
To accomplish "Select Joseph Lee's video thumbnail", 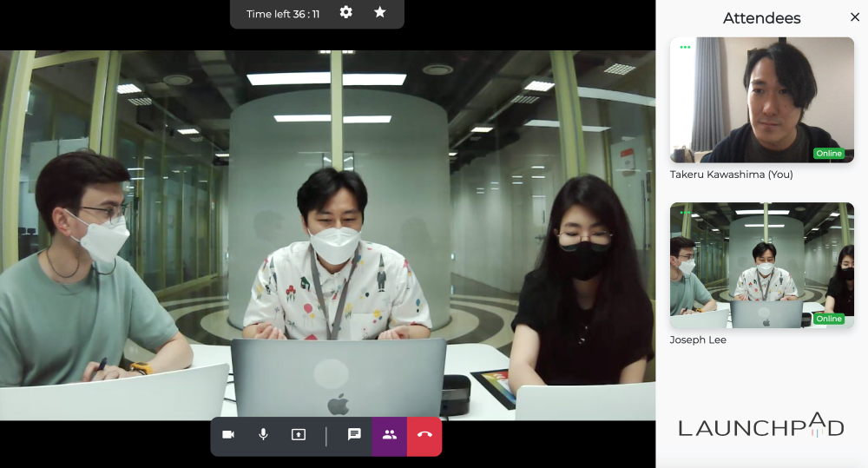I will pos(762,265).
